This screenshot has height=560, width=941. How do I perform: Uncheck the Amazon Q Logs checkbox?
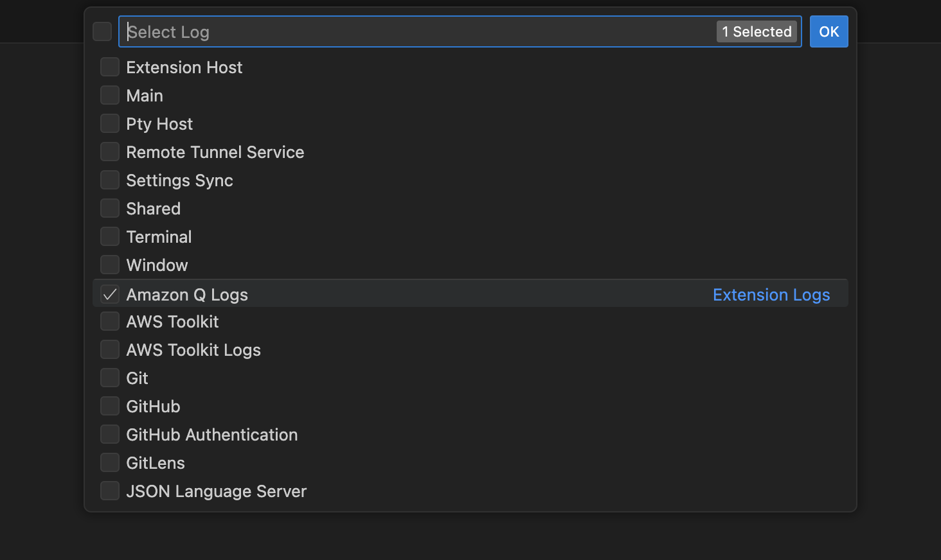pos(110,295)
